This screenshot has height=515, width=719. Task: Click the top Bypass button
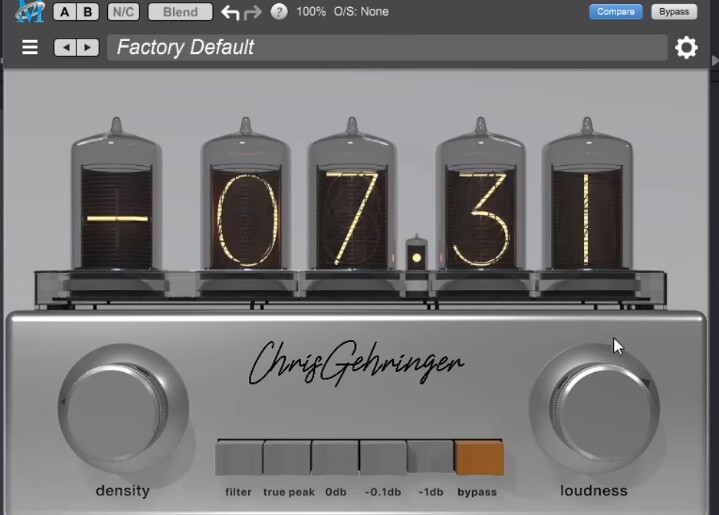pos(674,11)
